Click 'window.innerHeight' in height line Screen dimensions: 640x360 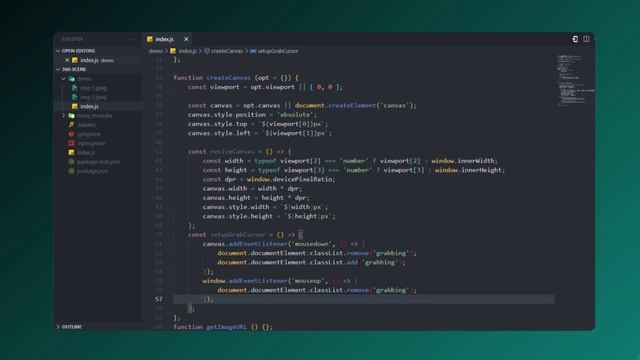point(469,170)
